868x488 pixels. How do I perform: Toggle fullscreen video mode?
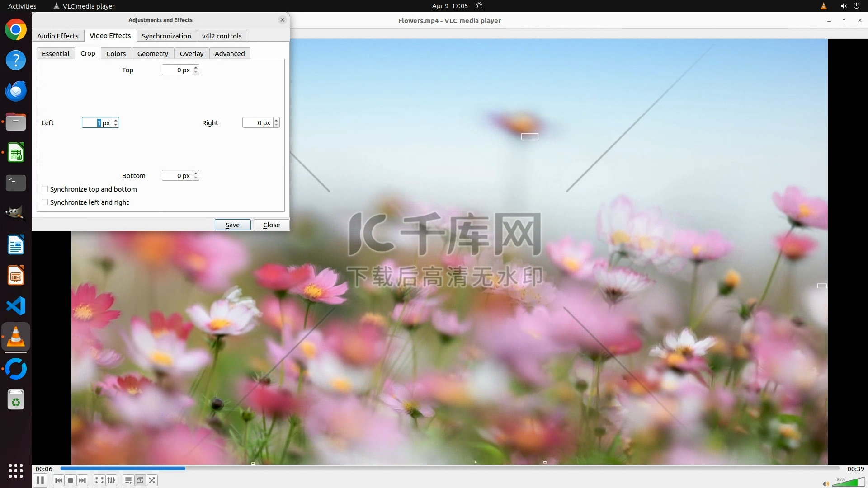coord(99,480)
